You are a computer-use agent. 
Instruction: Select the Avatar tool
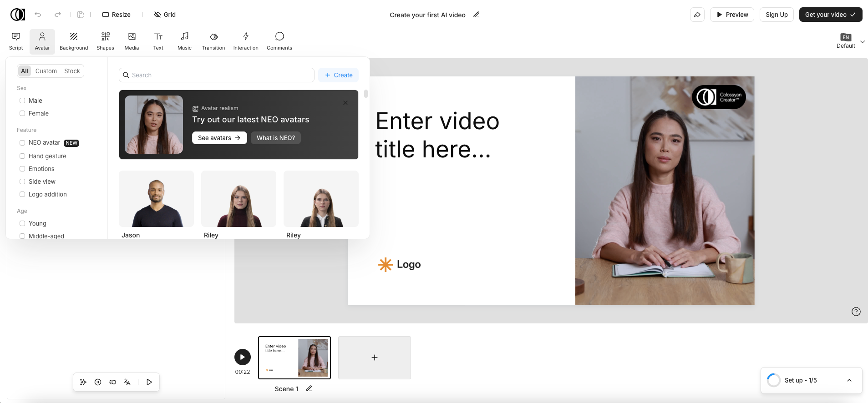[42, 41]
